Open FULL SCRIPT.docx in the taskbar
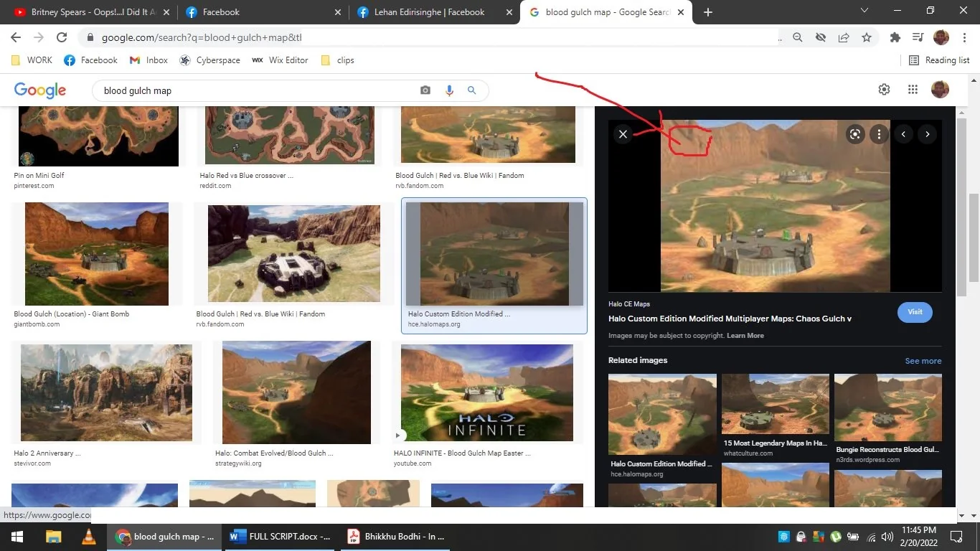Image resolution: width=980 pixels, height=551 pixels. [281, 537]
